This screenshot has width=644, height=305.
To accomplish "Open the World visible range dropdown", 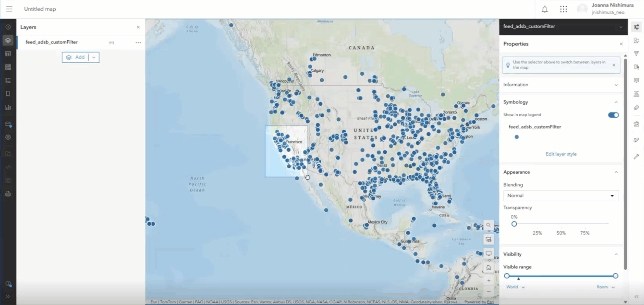I will 515,287.
